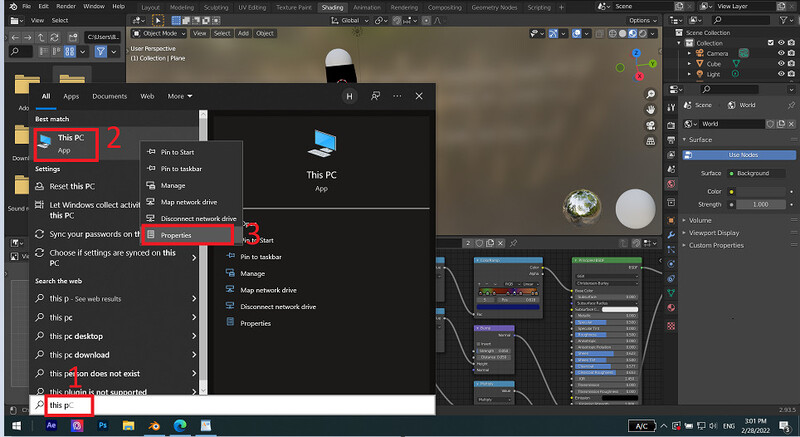
Task: Open the notification center icon
Action: pos(785,426)
